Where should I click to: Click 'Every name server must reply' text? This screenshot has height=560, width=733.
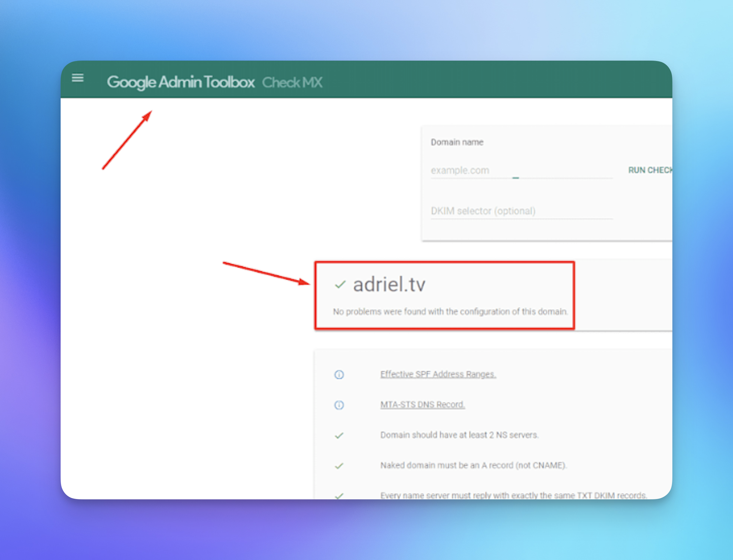tap(514, 495)
